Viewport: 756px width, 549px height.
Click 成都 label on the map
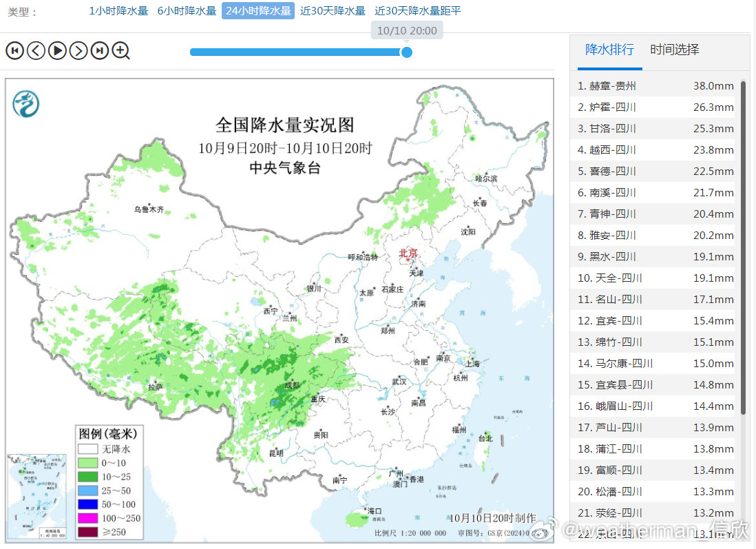[x=292, y=385]
